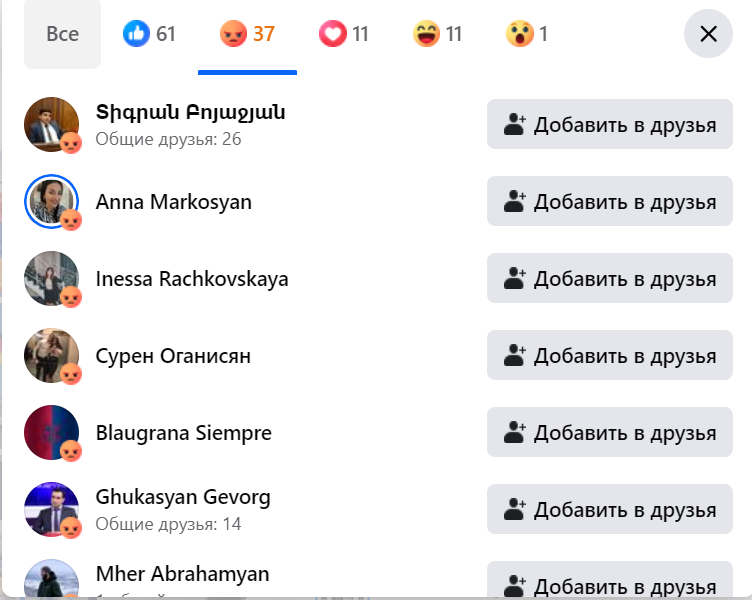Add Mher Abrahamyan as a friend
Viewport: 752px width, 600px height.
click(610, 581)
